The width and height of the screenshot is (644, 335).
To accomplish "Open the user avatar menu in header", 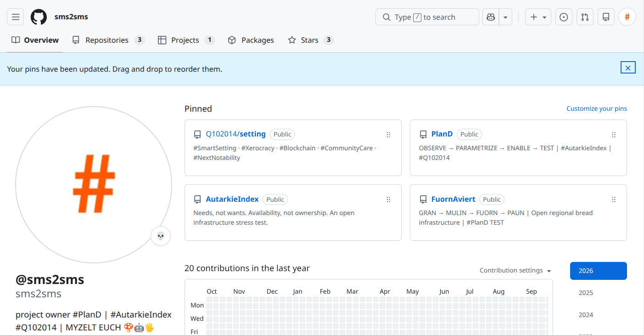I will (627, 17).
